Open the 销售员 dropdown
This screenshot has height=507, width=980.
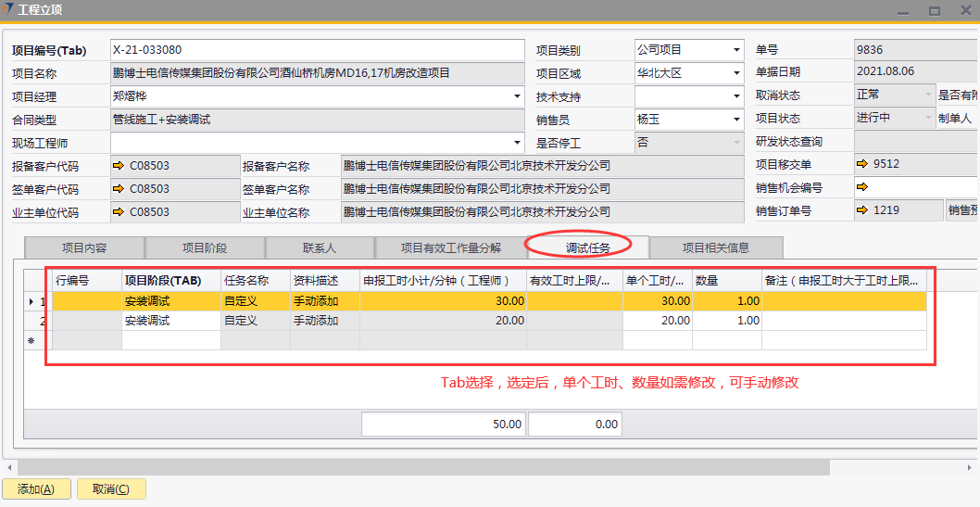pos(736,120)
